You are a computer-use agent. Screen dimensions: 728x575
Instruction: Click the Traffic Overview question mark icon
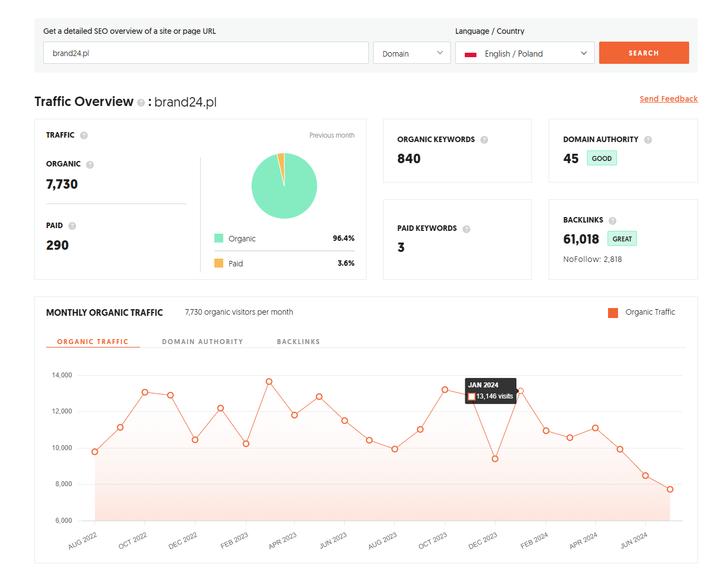coord(143,102)
